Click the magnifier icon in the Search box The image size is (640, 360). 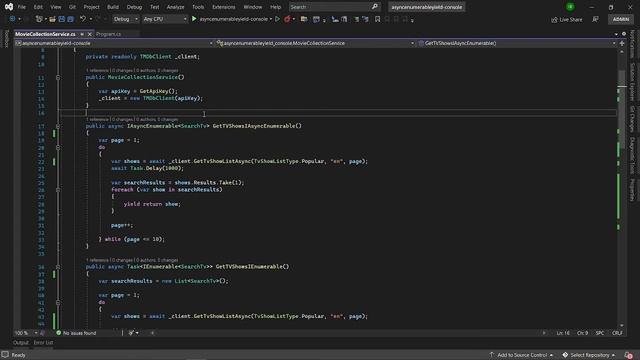pyautogui.click(x=375, y=7)
